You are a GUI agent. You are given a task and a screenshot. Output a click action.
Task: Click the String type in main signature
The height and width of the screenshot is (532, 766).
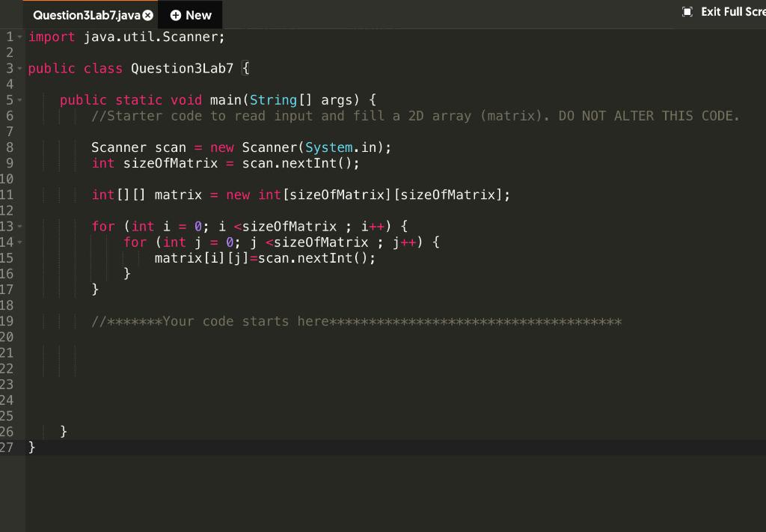pyautogui.click(x=273, y=100)
